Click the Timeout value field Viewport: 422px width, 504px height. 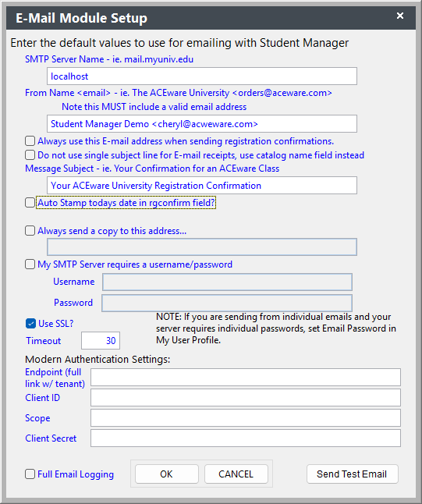101,340
